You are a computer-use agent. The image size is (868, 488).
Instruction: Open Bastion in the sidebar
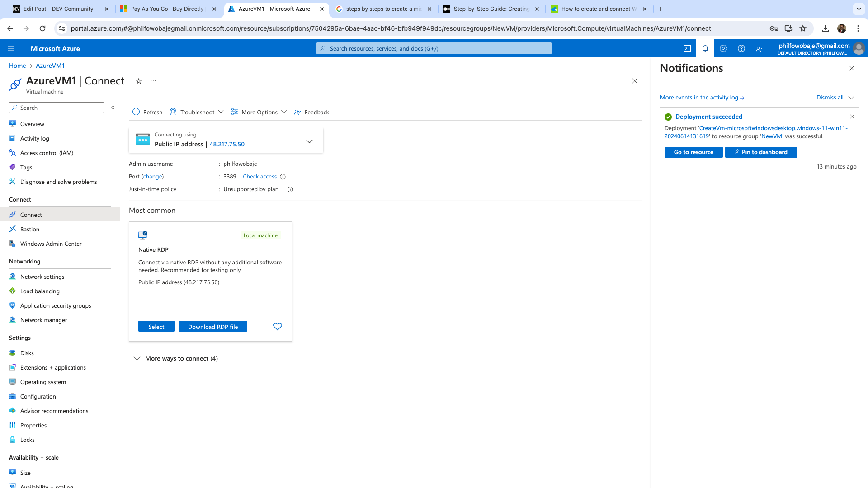pyautogui.click(x=30, y=229)
